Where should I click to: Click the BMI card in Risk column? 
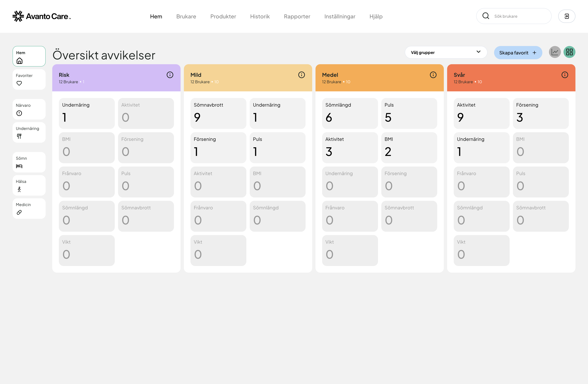[87, 148]
